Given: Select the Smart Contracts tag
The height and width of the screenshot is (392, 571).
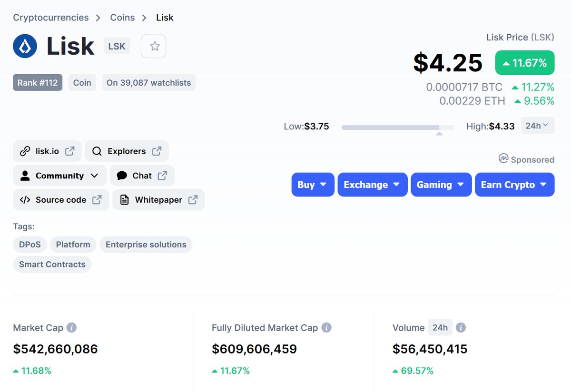Looking at the screenshot, I should coord(52,264).
